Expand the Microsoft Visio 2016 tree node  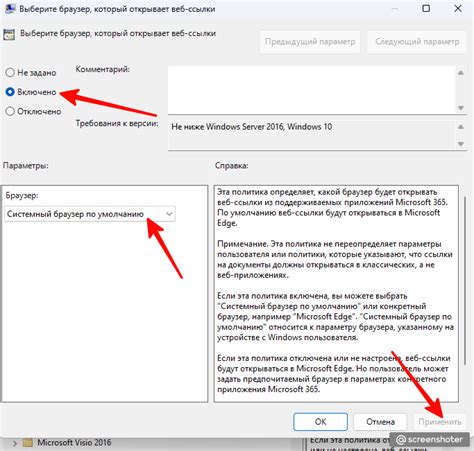15,443
